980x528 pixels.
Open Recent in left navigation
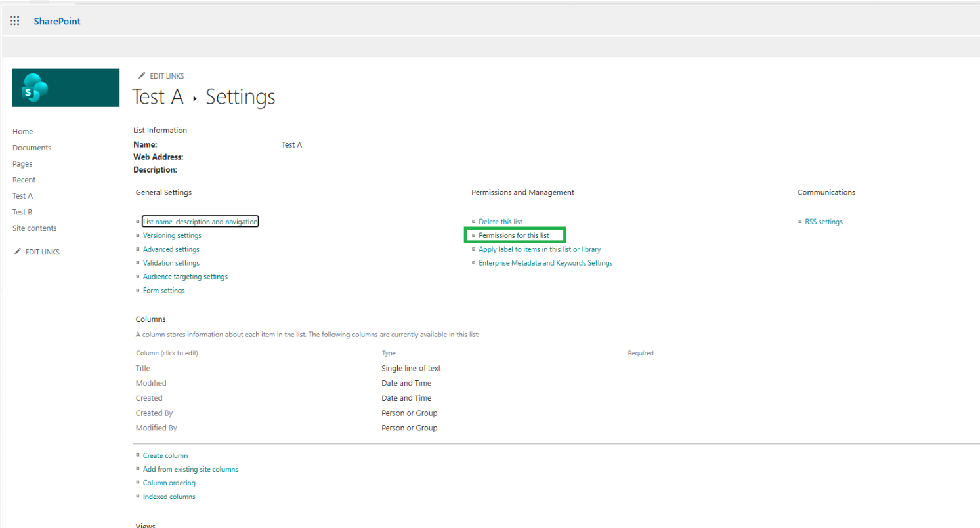pos(24,180)
